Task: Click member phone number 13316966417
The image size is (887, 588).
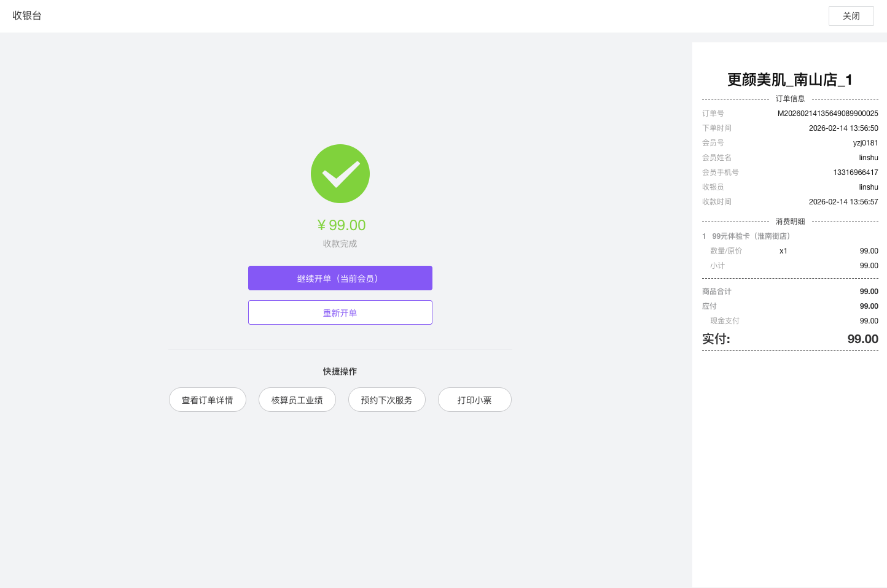Action: pyautogui.click(x=855, y=172)
